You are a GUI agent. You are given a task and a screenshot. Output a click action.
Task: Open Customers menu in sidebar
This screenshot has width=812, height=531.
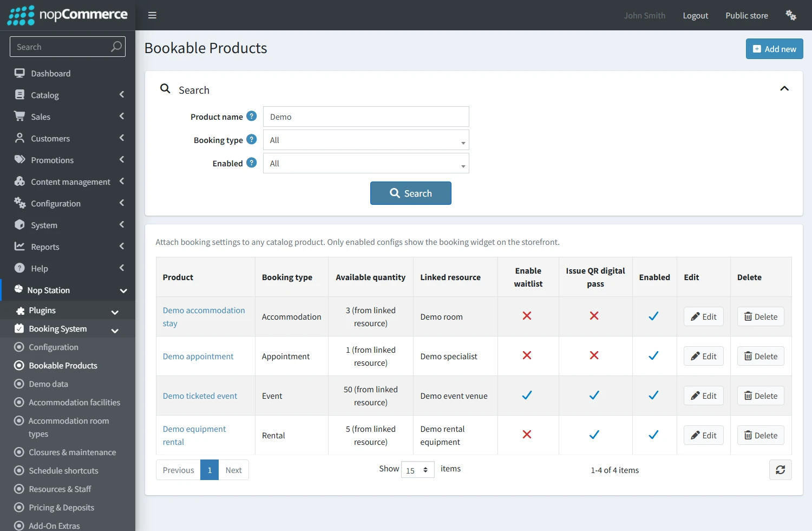coord(68,138)
